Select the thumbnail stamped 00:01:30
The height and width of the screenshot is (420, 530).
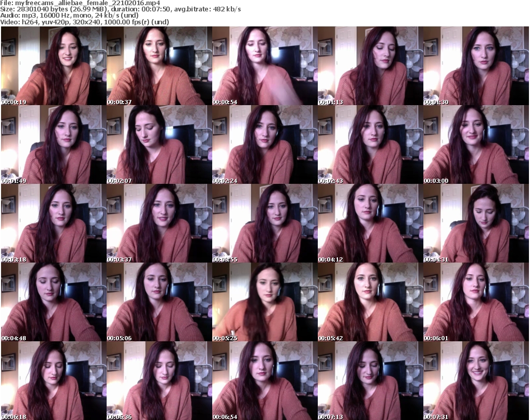click(x=476, y=66)
